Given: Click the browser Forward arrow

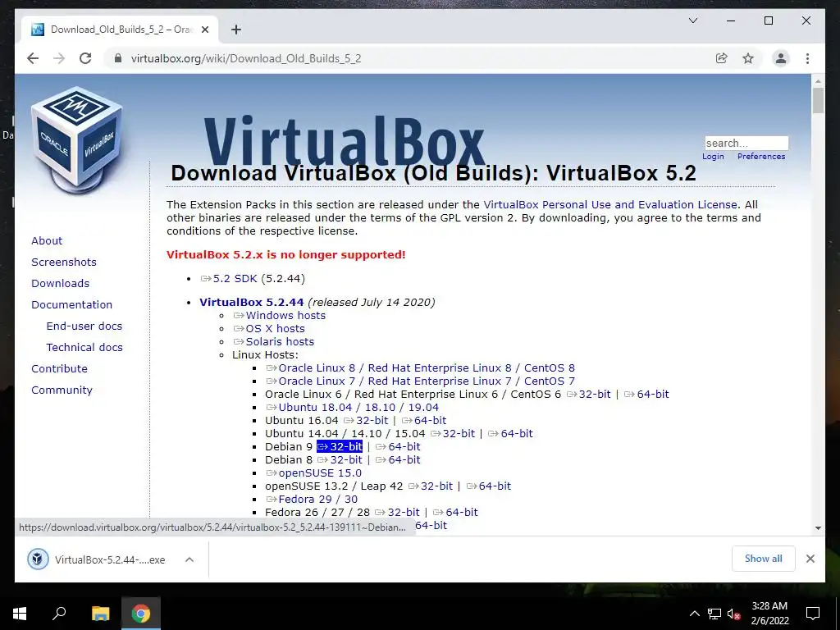Looking at the screenshot, I should (59, 58).
